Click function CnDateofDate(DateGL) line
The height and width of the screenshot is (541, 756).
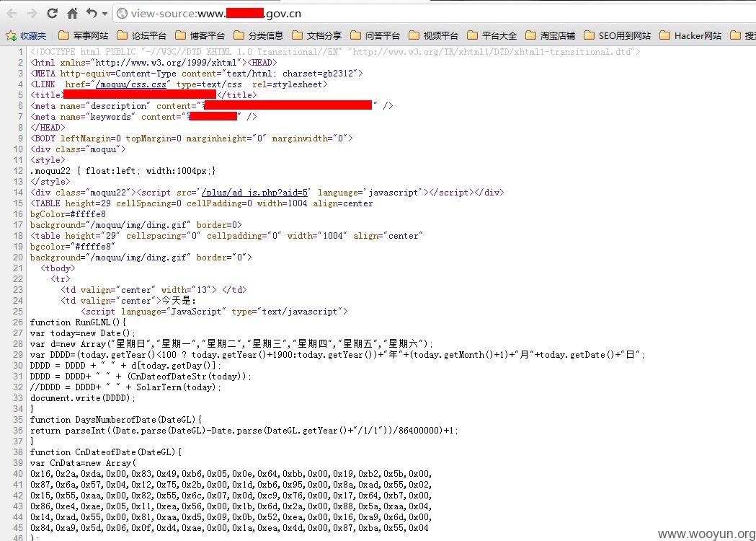click(x=106, y=452)
